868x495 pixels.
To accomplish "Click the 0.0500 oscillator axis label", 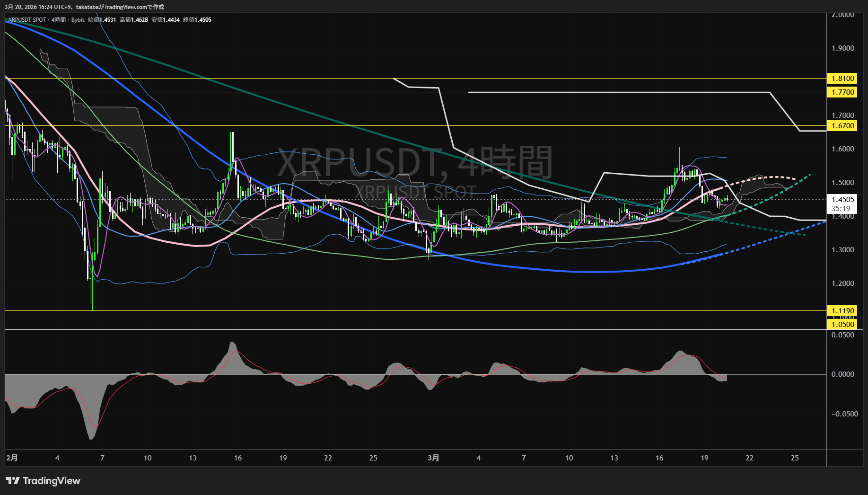I will 842,335.
